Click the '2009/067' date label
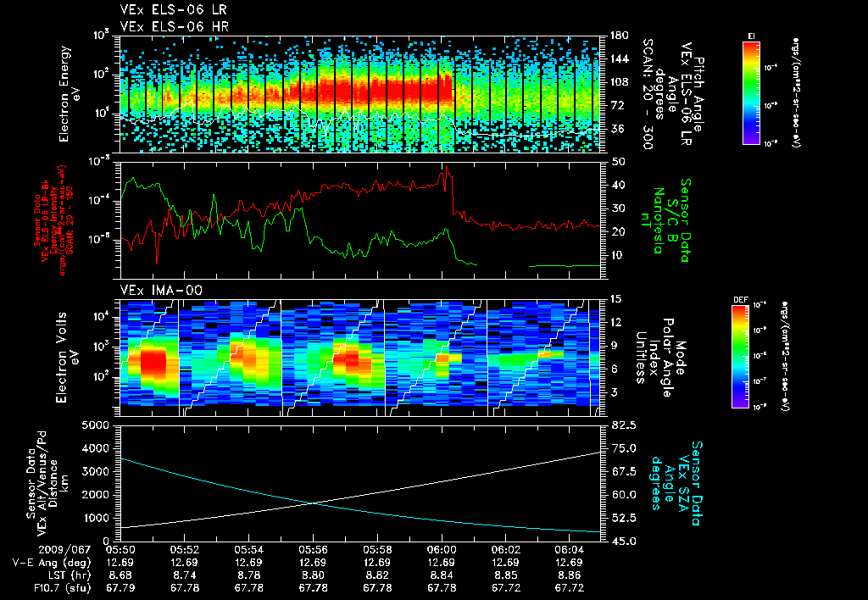 pos(64,551)
